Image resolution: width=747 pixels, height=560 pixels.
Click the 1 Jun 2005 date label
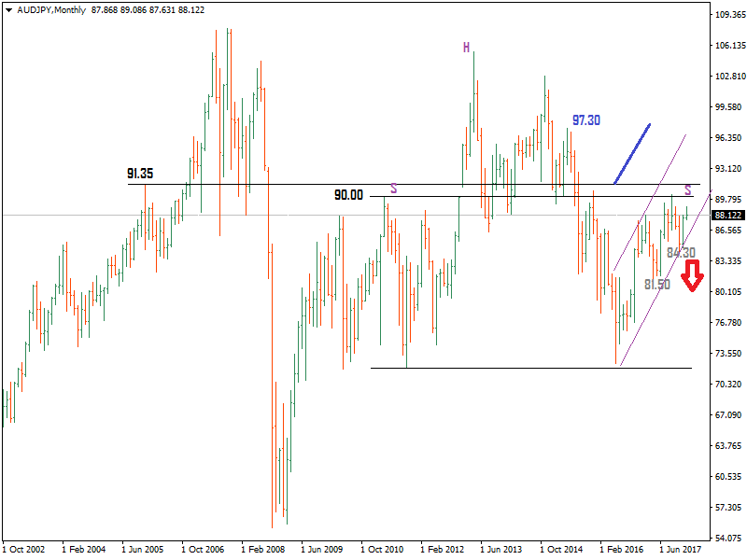pyautogui.click(x=143, y=549)
